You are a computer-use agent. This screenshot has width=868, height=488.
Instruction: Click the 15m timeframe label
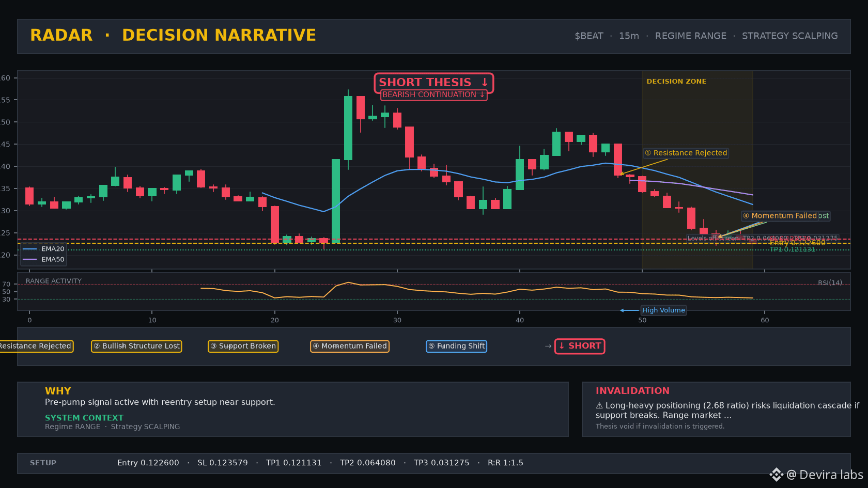click(x=629, y=36)
